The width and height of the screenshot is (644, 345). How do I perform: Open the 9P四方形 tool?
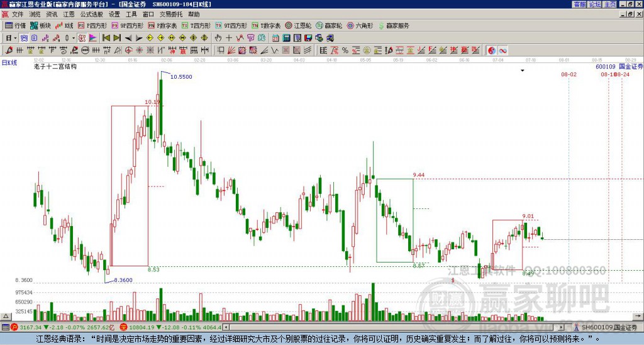pos(127,25)
